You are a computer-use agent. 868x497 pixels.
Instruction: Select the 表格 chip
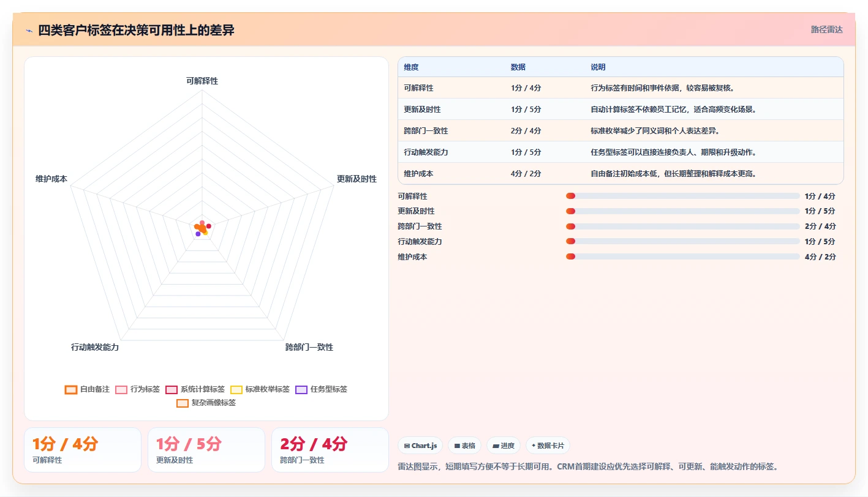465,446
